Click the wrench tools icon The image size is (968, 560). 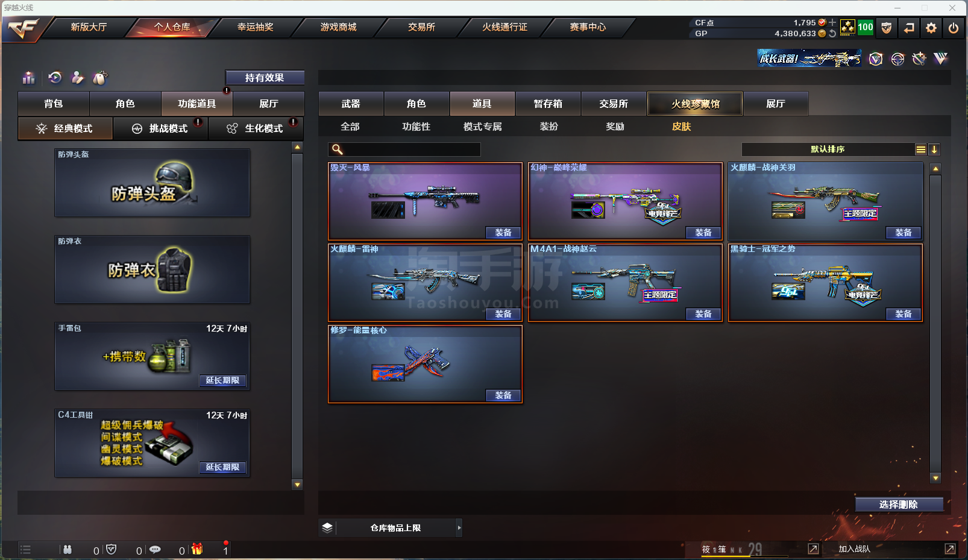pos(919,58)
